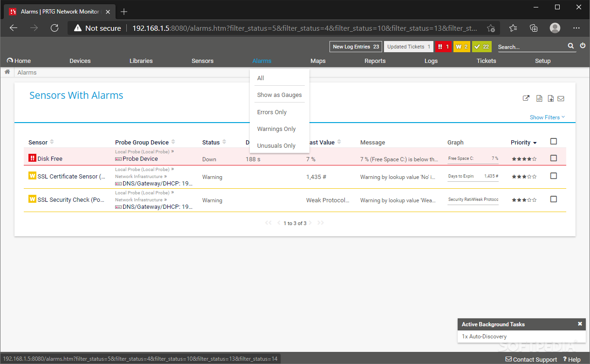Open the Sensors main menu
Screen dimensions: 590x364
[202, 61]
